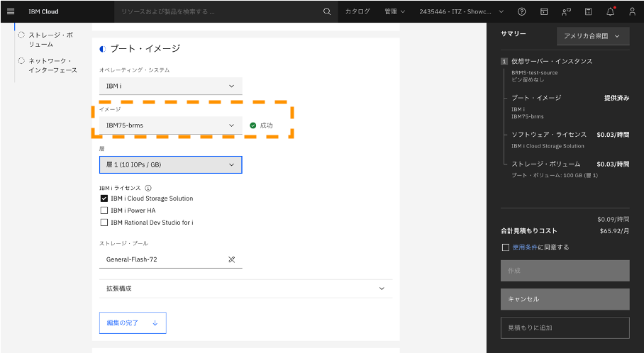Open the 管理 menu
Image resolution: width=644 pixels, height=353 pixels.
pos(394,11)
